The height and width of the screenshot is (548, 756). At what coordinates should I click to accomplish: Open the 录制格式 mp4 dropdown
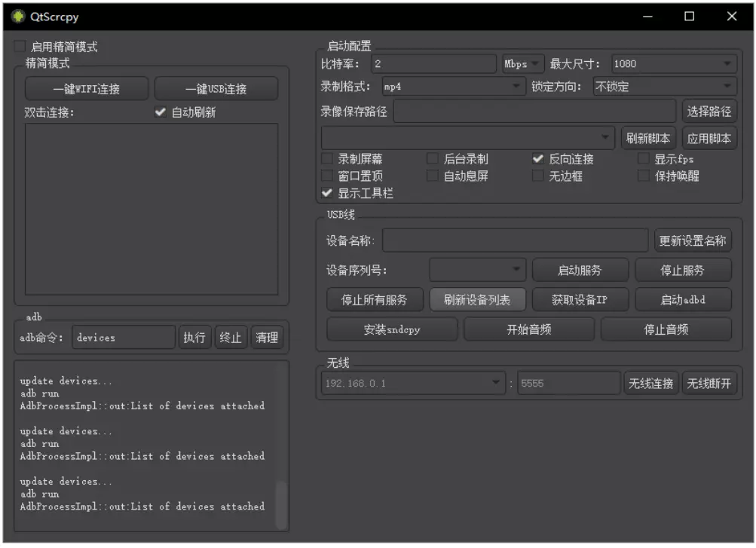[x=453, y=87]
